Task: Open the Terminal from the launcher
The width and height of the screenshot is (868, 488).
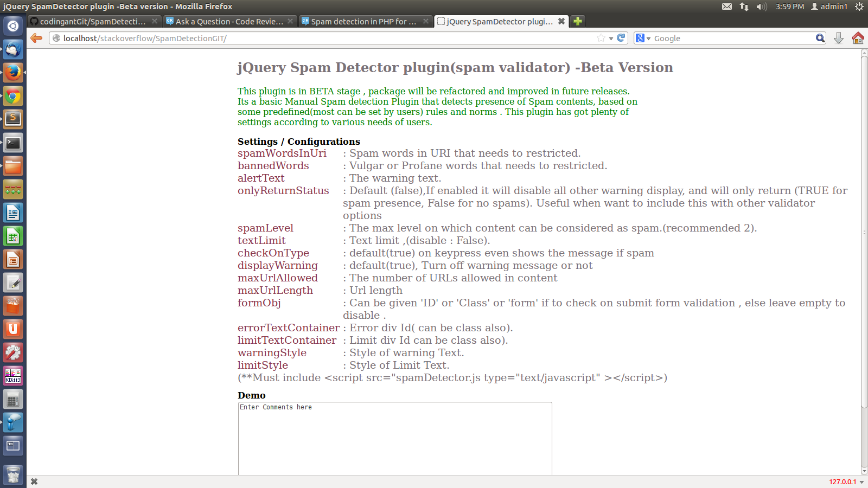Action: pos(13,143)
